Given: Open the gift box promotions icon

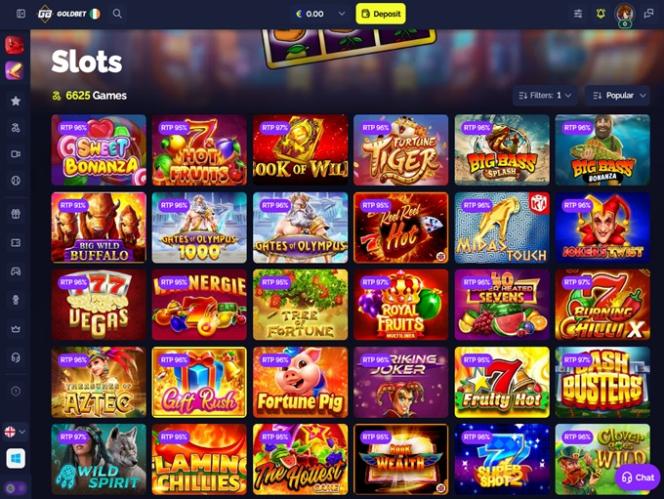Looking at the screenshot, I should (16, 214).
